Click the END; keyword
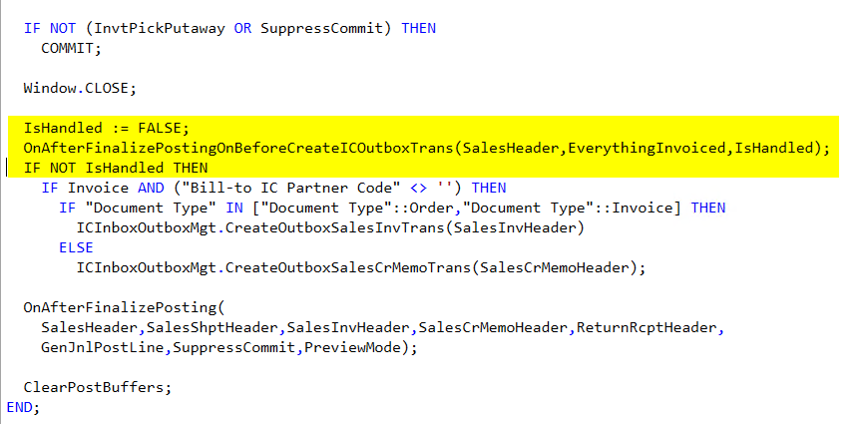The height and width of the screenshot is (424, 868). coord(23,407)
